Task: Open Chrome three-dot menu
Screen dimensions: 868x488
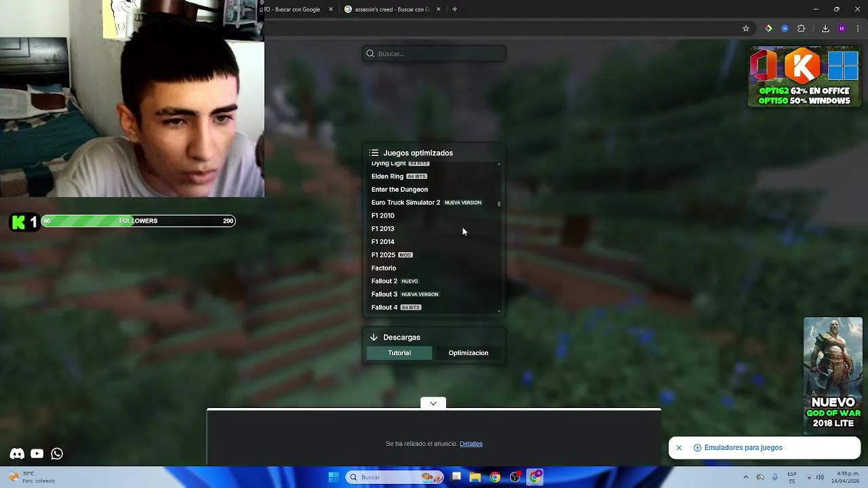Action: (858, 28)
